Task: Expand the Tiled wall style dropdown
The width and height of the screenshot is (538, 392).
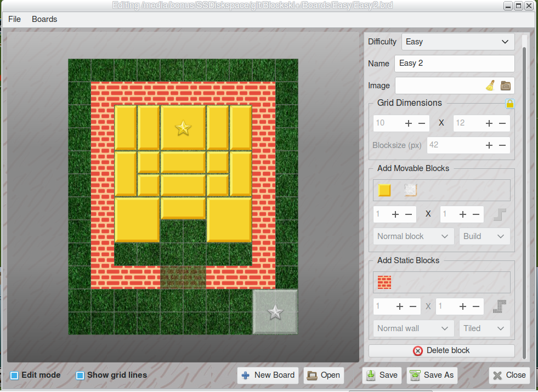Action: pyautogui.click(x=484, y=328)
